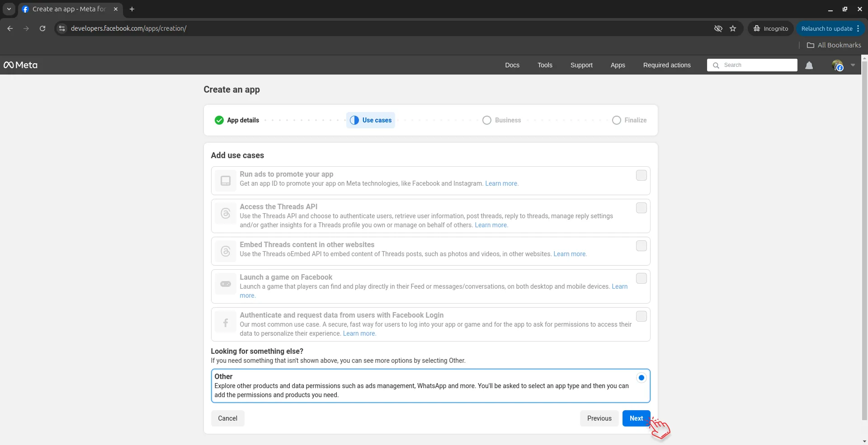Switch to the Docs menu item
The height and width of the screenshot is (445, 868).
tap(512, 65)
